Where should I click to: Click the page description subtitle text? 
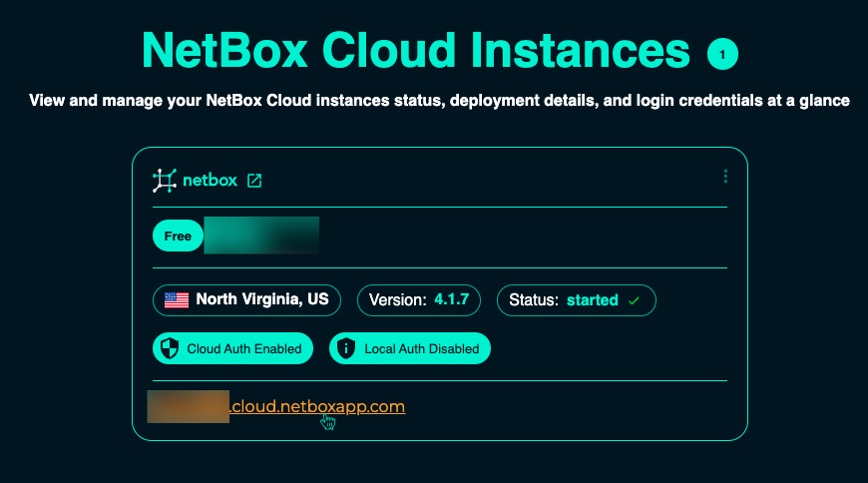point(439,101)
